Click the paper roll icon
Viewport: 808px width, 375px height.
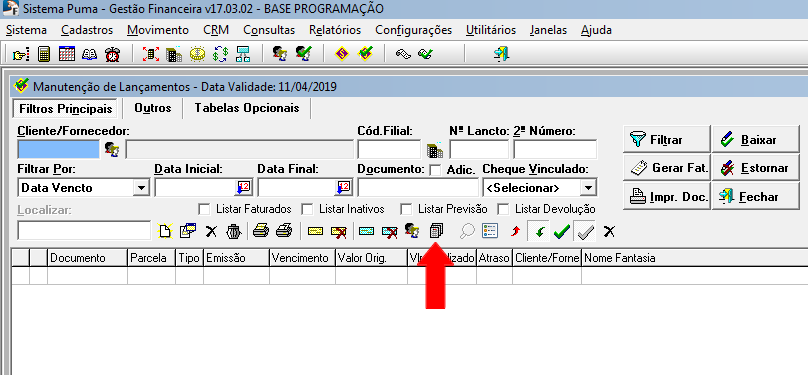click(403, 54)
